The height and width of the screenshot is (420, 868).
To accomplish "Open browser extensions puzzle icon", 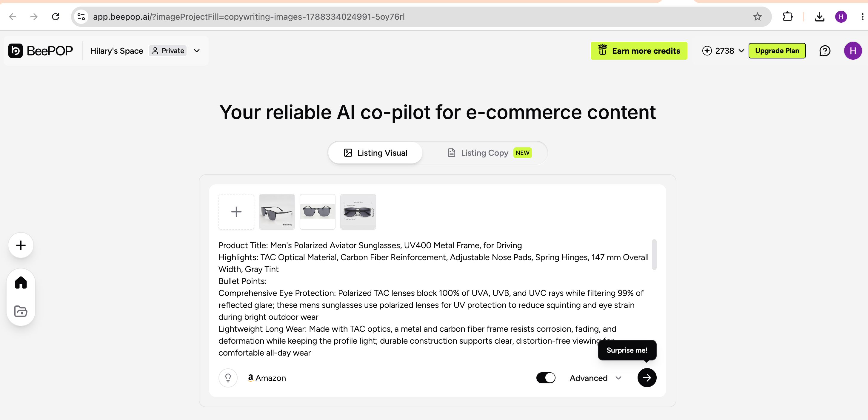I will click(787, 16).
